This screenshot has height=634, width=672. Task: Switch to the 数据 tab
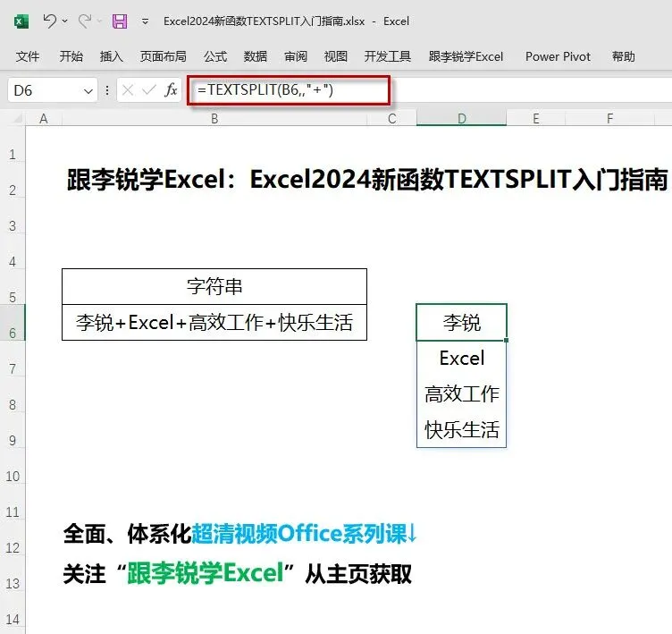point(256,56)
